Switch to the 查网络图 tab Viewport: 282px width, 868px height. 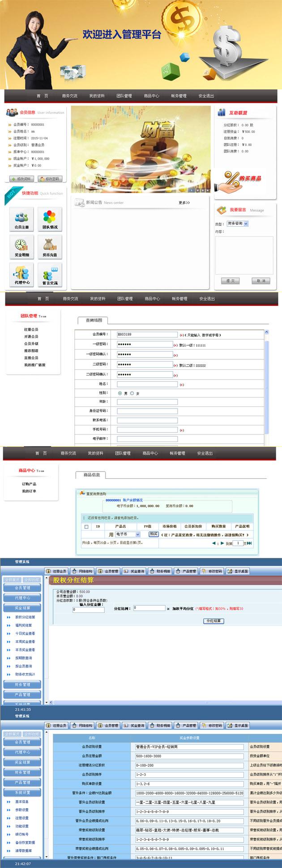tap(94, 320)
